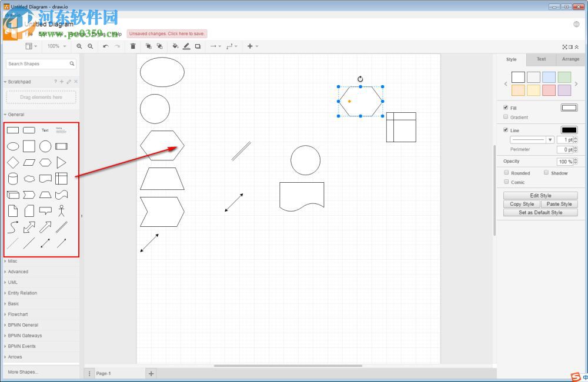Image resolution: width=588 pixels, height=382 pixels.
Task: Switch to the Arrange tab
Action: 570,59
